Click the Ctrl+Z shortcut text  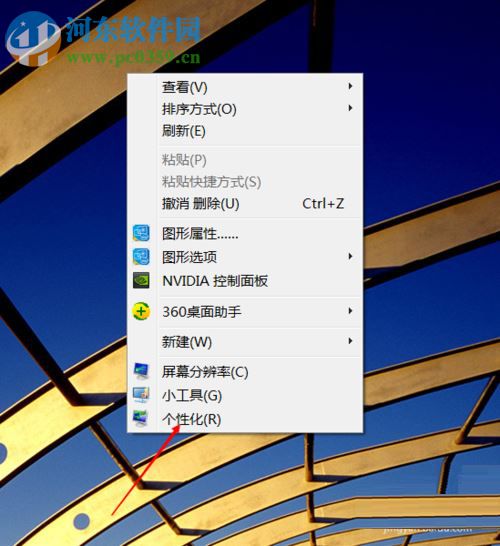[x=323, y=204]
